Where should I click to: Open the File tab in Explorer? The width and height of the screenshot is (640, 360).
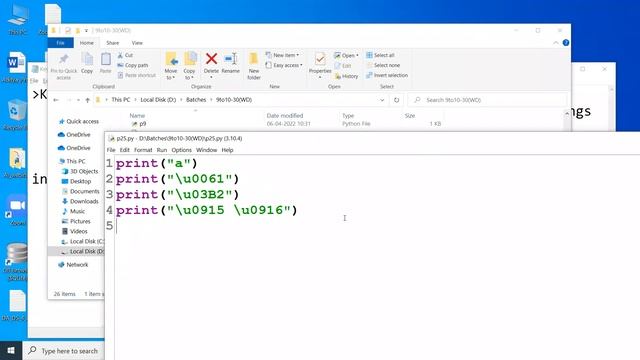pos(60,43)
